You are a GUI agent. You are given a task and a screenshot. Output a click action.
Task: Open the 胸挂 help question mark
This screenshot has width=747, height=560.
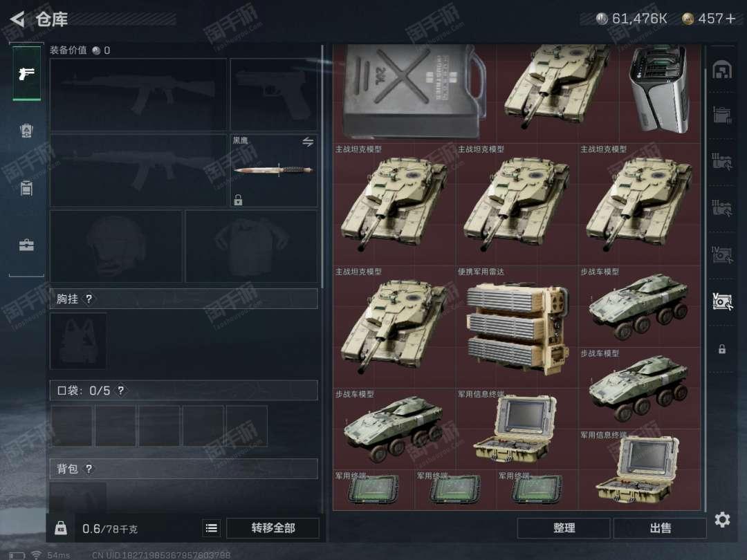pos(89,299)
